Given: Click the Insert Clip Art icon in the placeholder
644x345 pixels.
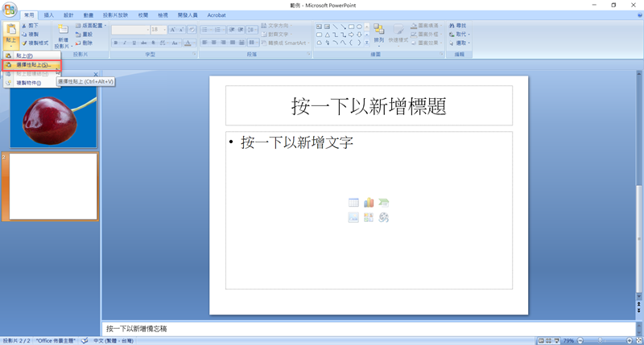Looking at the screenshot, I should 369,217.
